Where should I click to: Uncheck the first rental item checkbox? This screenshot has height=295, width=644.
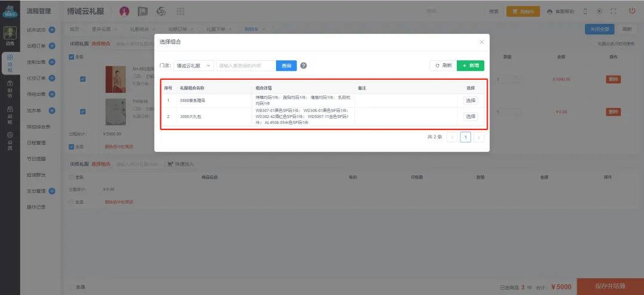(x=82, y=79)
